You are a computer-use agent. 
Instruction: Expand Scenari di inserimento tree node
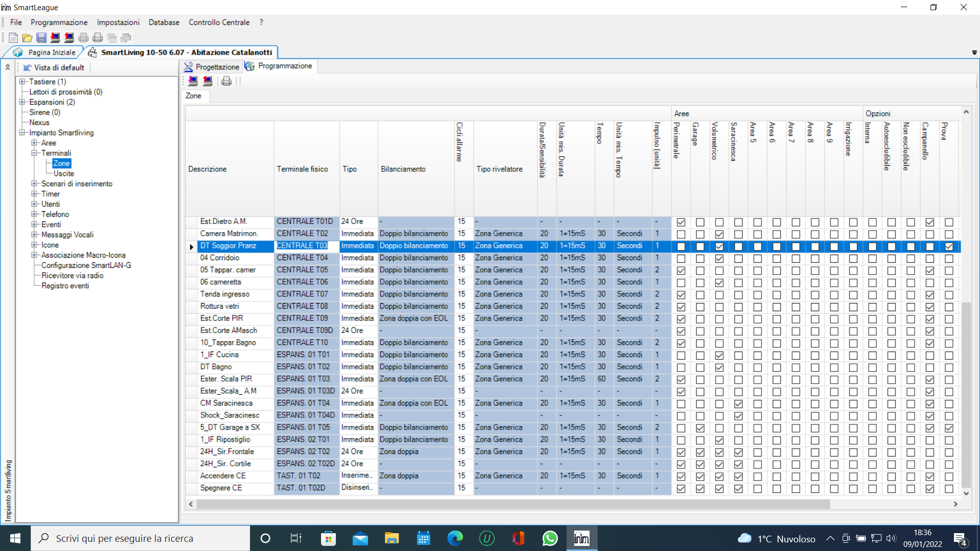(x=34, y=184)
